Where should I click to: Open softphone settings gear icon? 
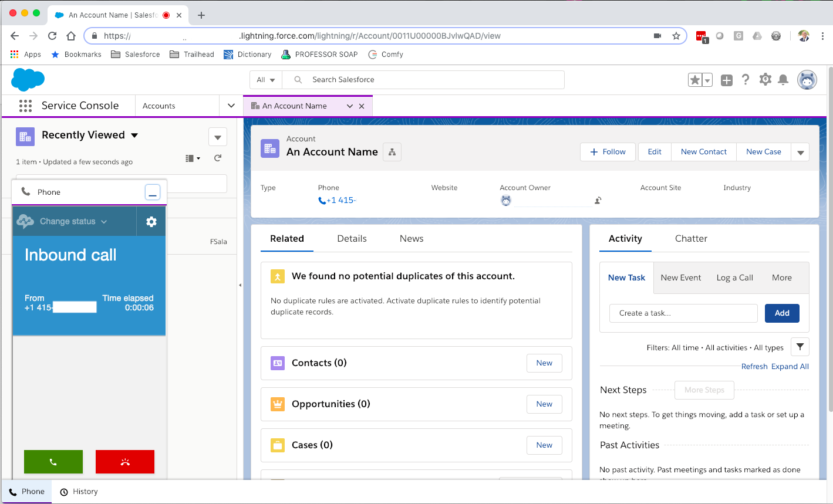[151, 222]
